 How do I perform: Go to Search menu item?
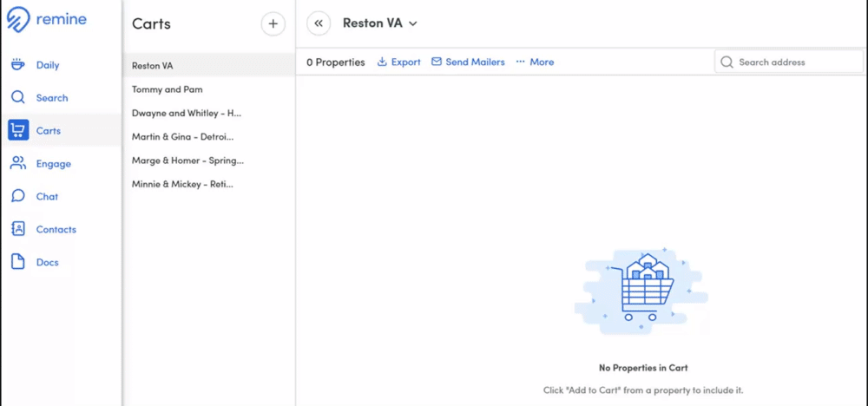pos(52,98)
